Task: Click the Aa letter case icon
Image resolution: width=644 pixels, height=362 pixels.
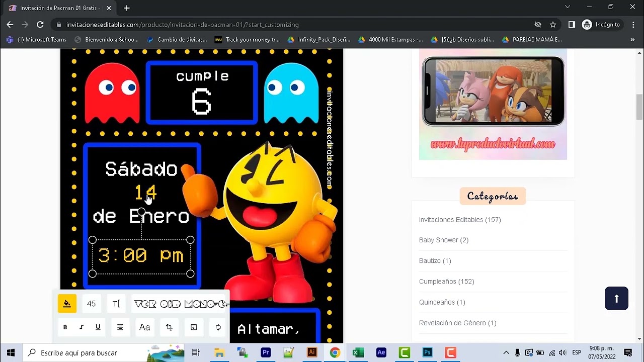Action: pos(145,327)
